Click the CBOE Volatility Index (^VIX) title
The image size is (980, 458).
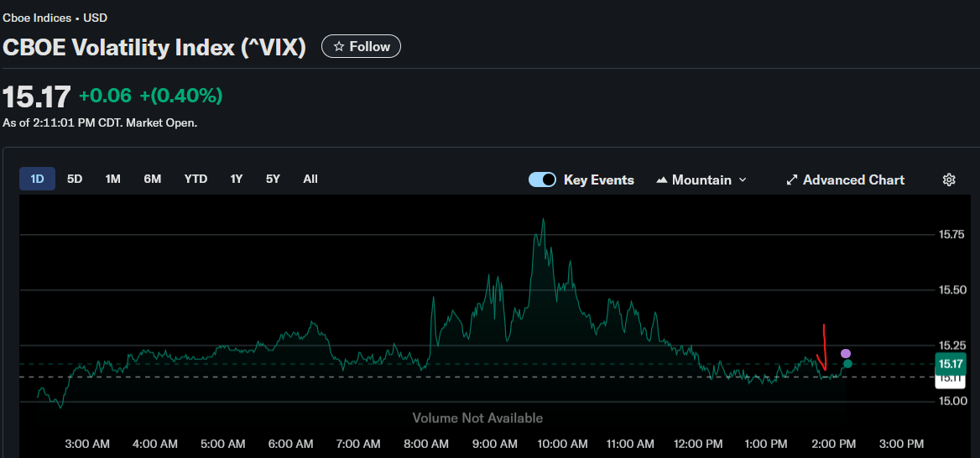pos(154,48)
